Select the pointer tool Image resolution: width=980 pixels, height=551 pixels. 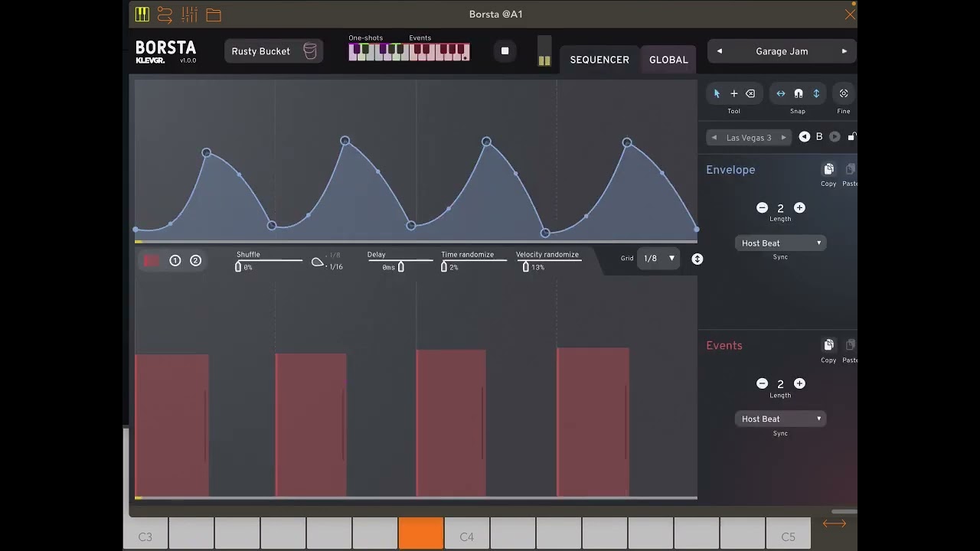pyautogui.click(x=717, y=93)
